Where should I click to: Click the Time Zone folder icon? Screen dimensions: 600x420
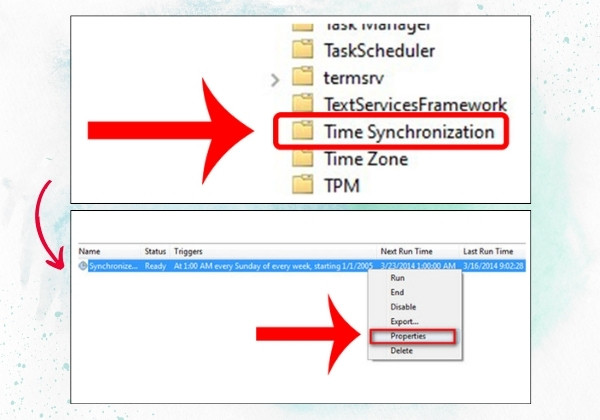pyautogui.click(x=303, y=157)
